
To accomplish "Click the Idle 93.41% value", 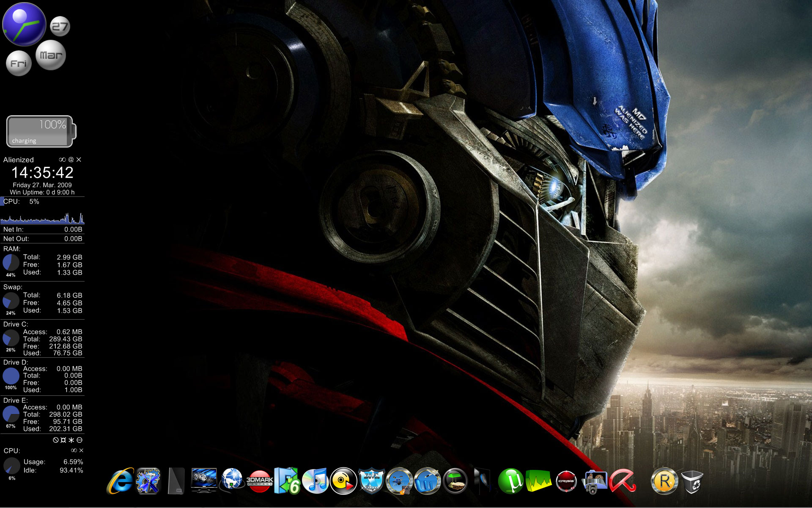I will tap(71, 470).
